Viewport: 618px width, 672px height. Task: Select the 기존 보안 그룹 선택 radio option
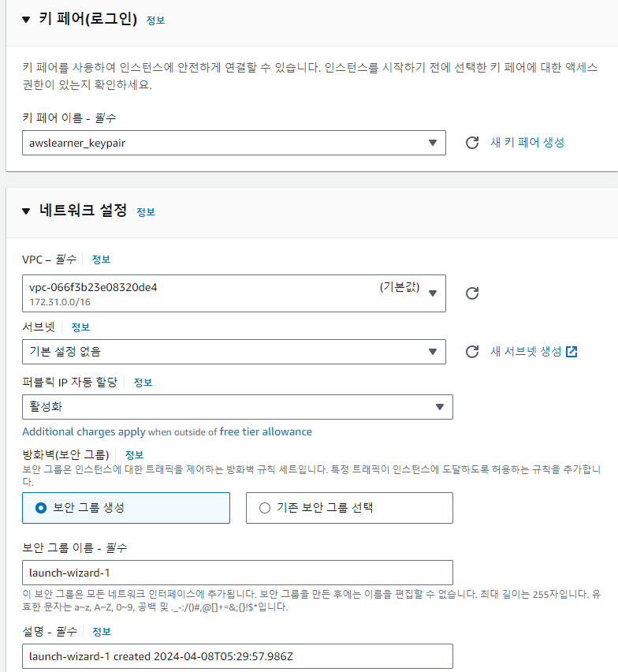(349, 508)
